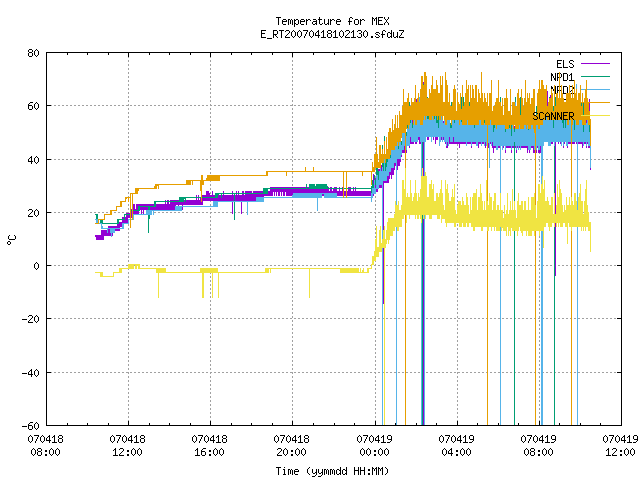Screen dimensions: 640x480
Task: Click the y-axis tick label 60
Action: click(x=33, y=106)
